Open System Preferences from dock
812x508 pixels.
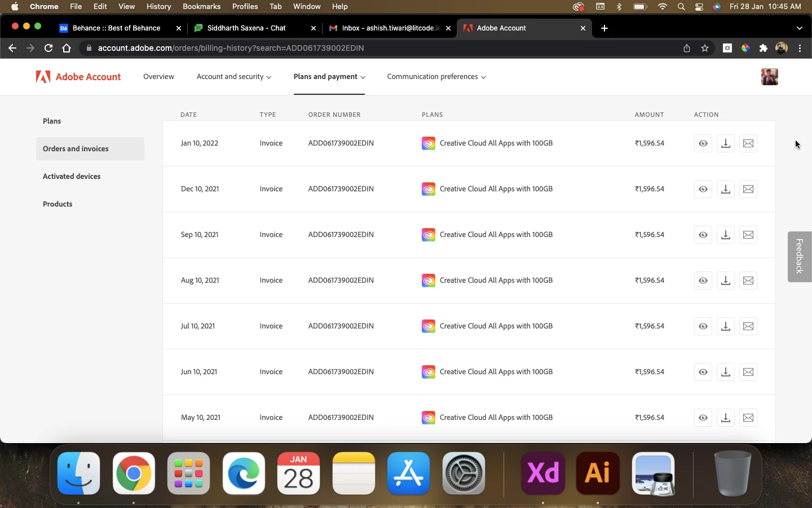tap(464, 474)
